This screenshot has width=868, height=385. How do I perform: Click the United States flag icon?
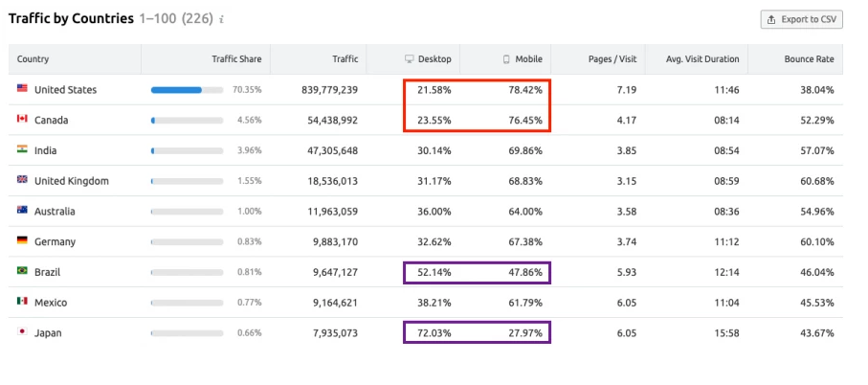pos(22,89)
